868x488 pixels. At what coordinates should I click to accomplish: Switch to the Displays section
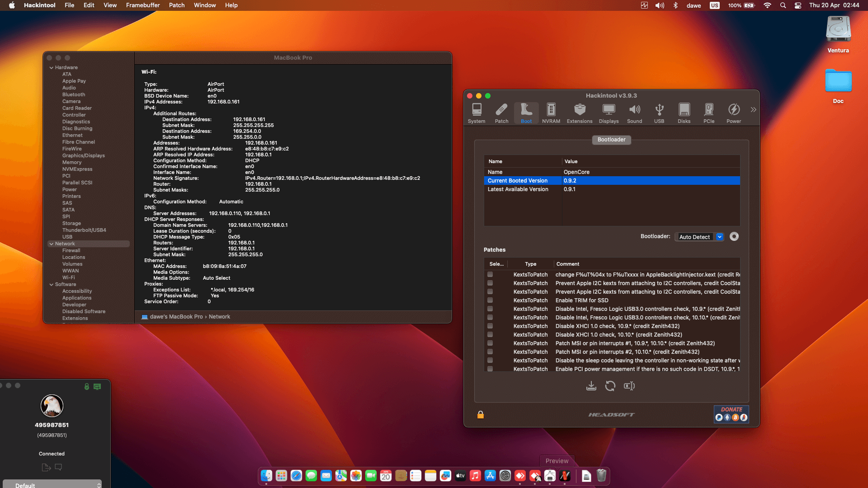pos(609,112)
